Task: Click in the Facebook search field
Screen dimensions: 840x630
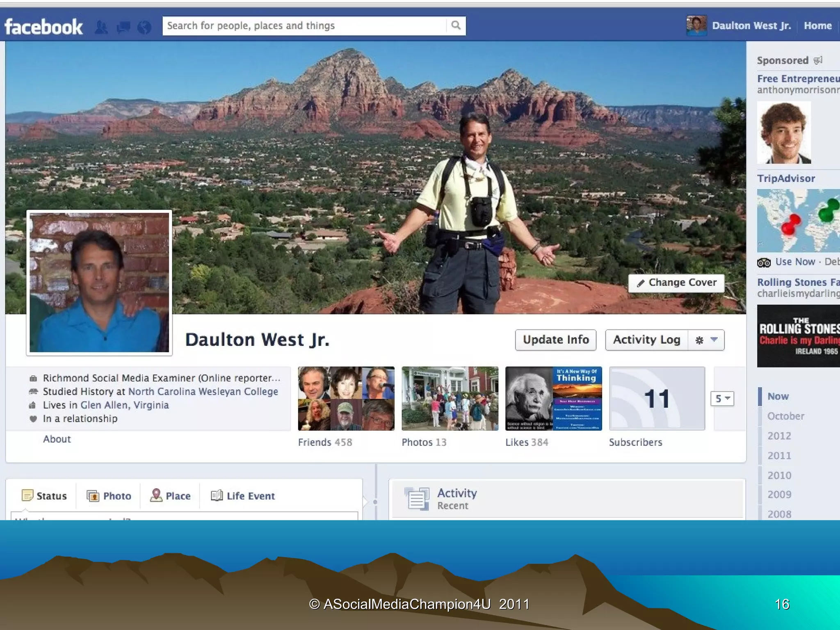Action: tap(304, 26)
